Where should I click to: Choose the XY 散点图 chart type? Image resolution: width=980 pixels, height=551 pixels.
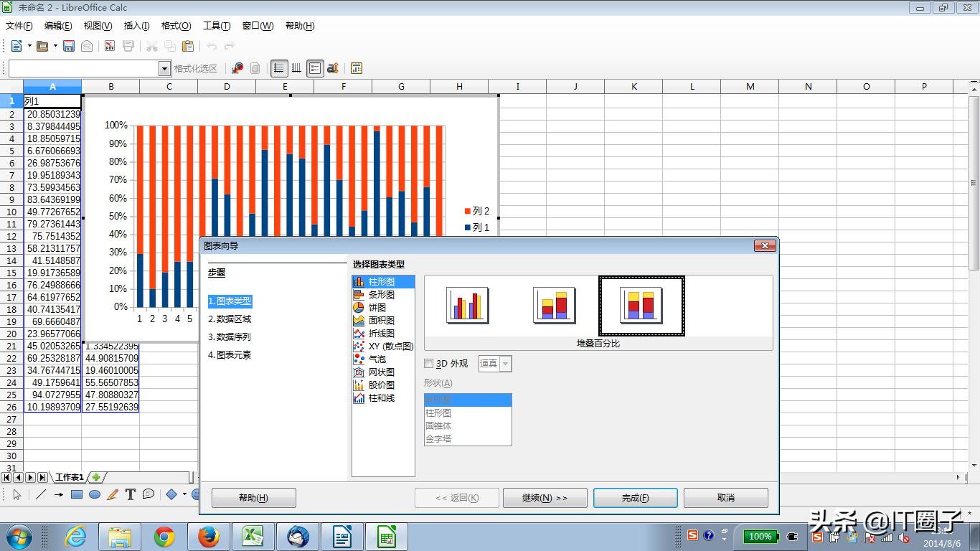coord(385,346)
